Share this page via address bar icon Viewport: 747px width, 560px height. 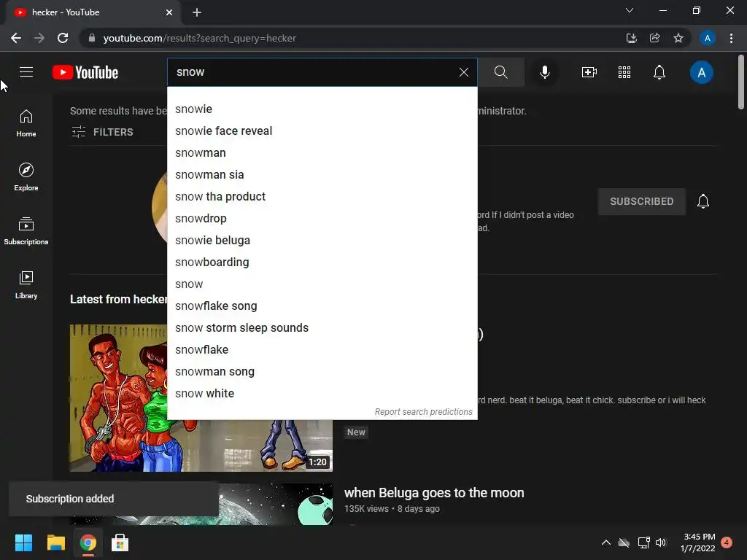654,38
